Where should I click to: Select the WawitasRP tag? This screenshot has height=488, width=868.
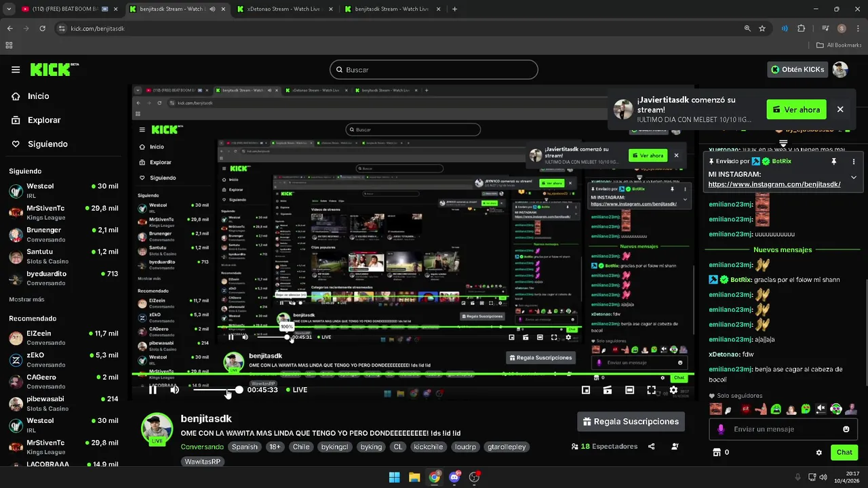point(203,462)
